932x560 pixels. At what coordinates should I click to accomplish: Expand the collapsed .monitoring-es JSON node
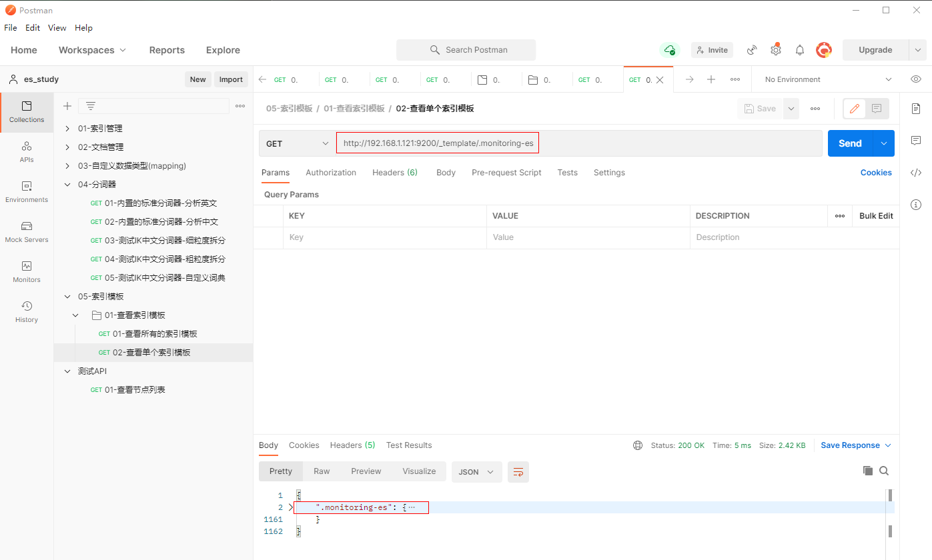(291, 508)
